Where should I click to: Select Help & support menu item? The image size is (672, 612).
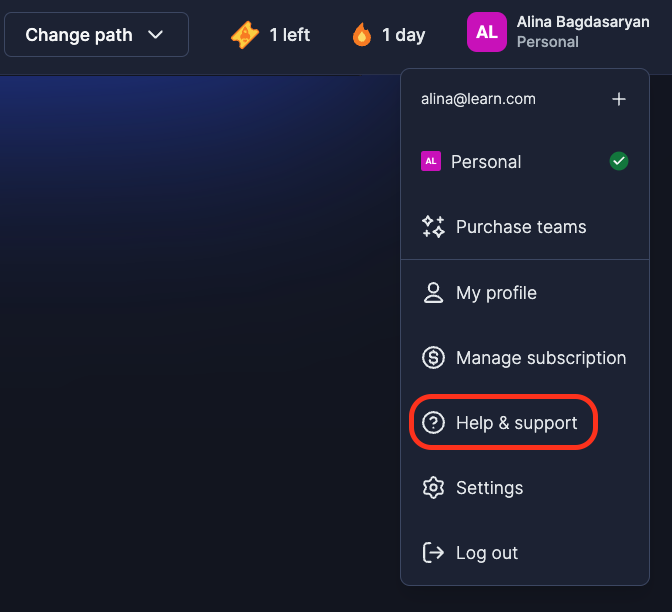tap(516, 423)
